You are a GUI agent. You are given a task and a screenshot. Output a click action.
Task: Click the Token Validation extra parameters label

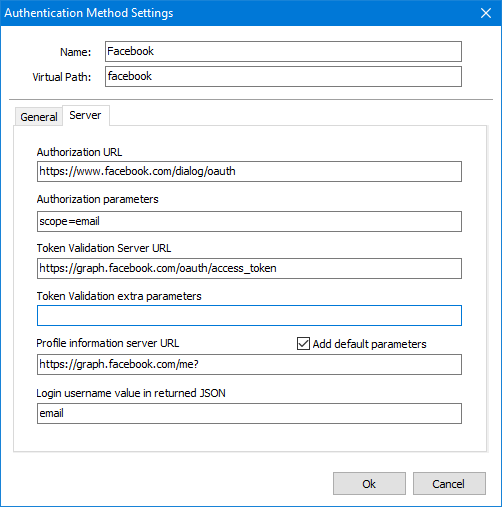click(119, 296)
